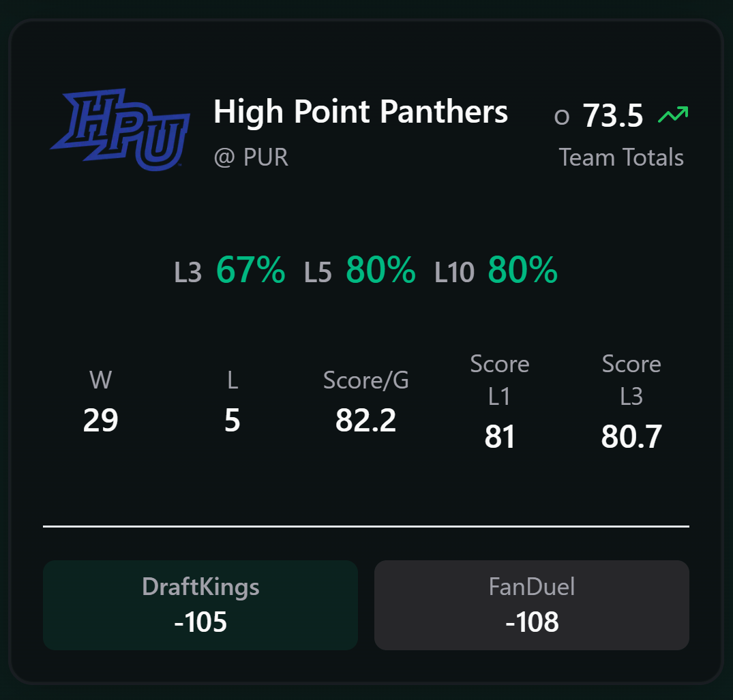The width and height of the screenshot is (733, 700).
Task: Select the DraftKings -105 odds button
Action: 200,605
